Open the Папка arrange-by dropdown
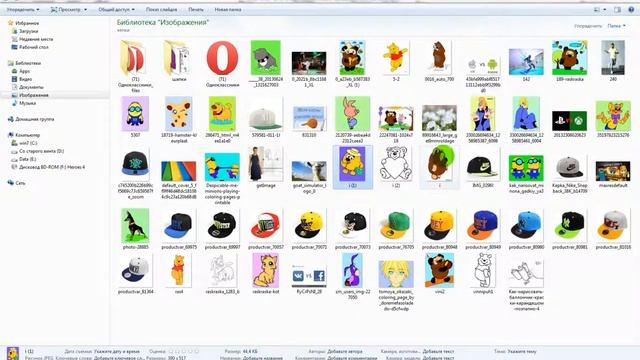640x360 pixels. tap(616, 26)
